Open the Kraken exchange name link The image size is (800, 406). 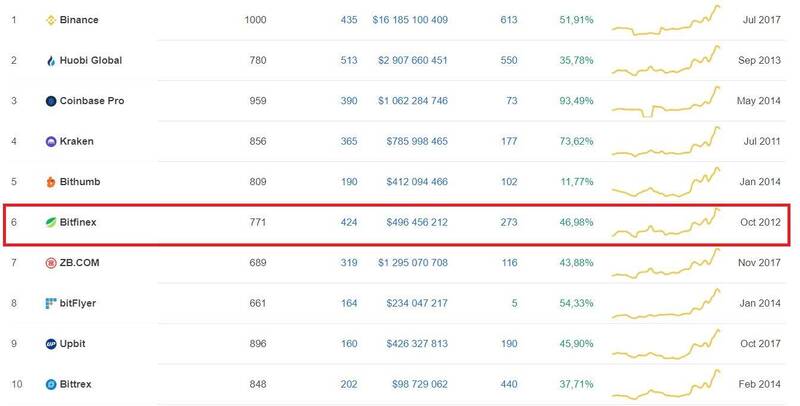pos(77,141)
